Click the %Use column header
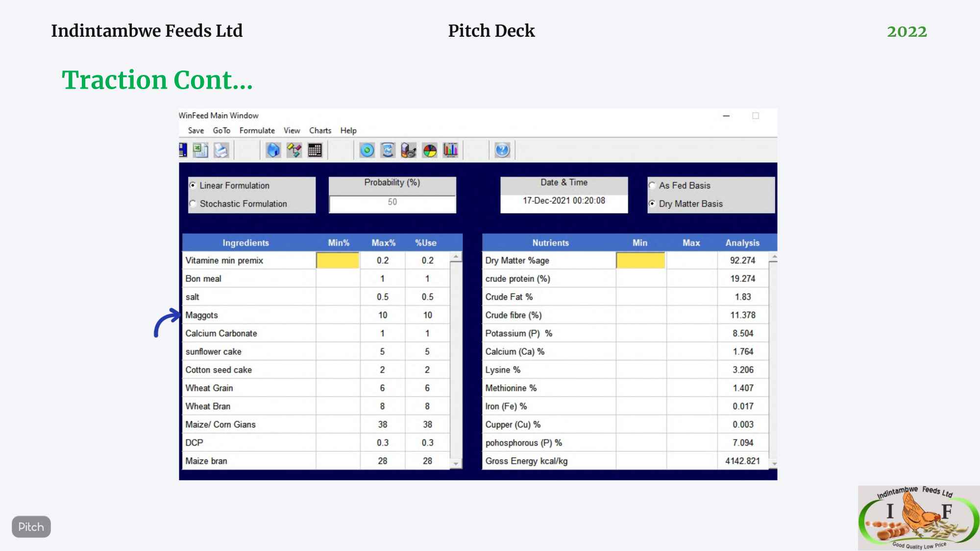The width and height of the screenshot is (980, 551). (x=426, y=243)
